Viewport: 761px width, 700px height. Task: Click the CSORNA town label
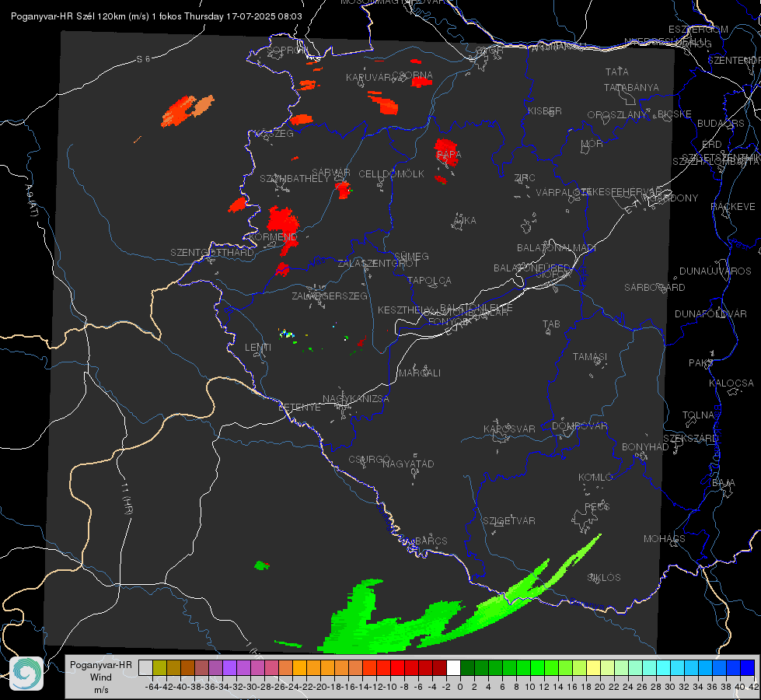412,75
